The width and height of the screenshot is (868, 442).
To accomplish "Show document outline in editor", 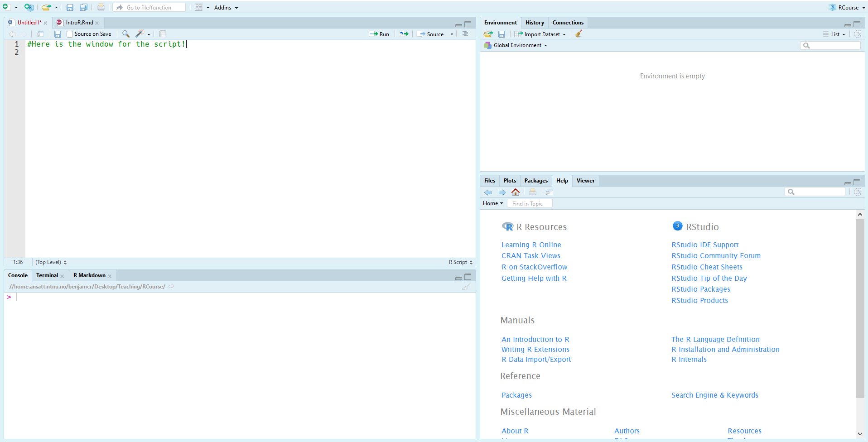I will 465,34.
